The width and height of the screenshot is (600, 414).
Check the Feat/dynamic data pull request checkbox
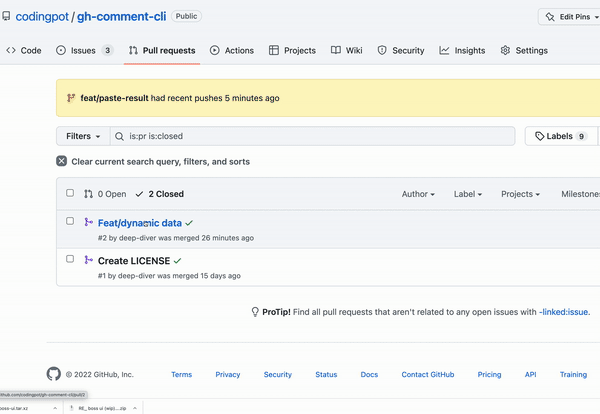70,222
